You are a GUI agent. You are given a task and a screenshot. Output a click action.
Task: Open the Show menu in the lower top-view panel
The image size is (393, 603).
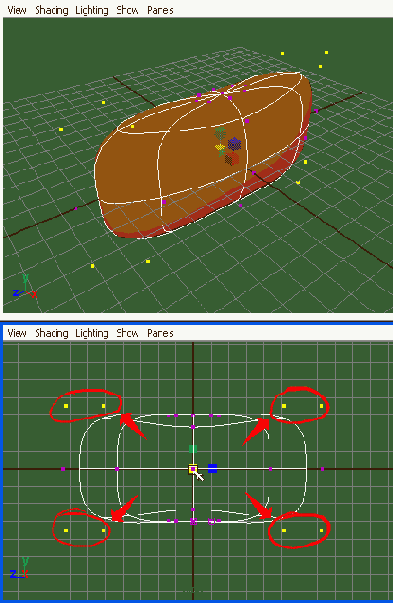click(127, 333)
